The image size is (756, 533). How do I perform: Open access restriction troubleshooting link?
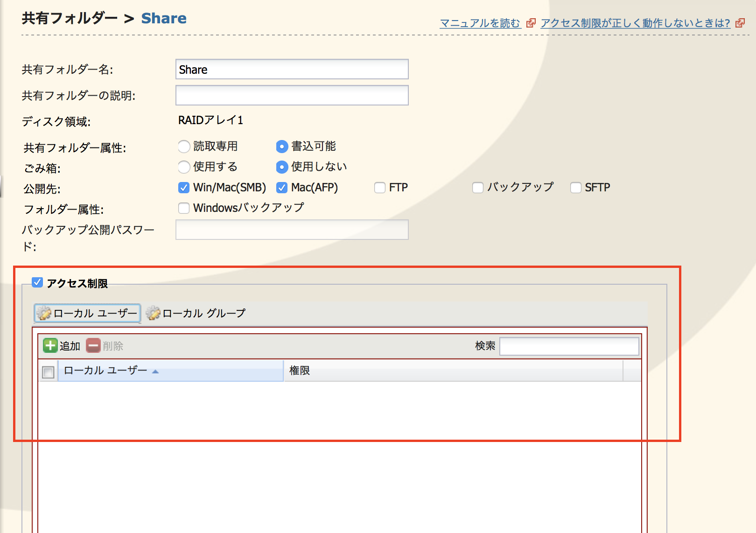(635, 23)
